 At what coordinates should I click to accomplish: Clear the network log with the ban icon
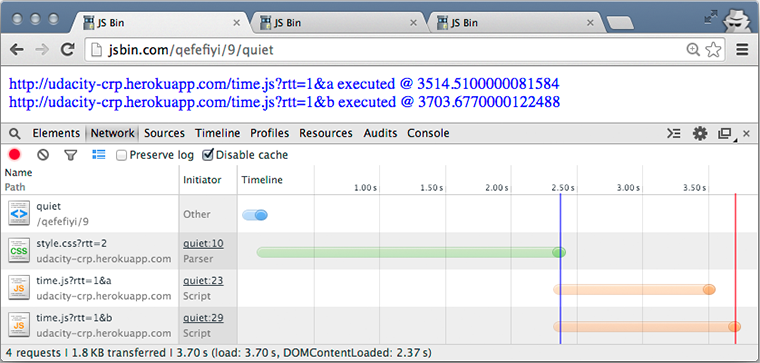(x=43, y=155)
